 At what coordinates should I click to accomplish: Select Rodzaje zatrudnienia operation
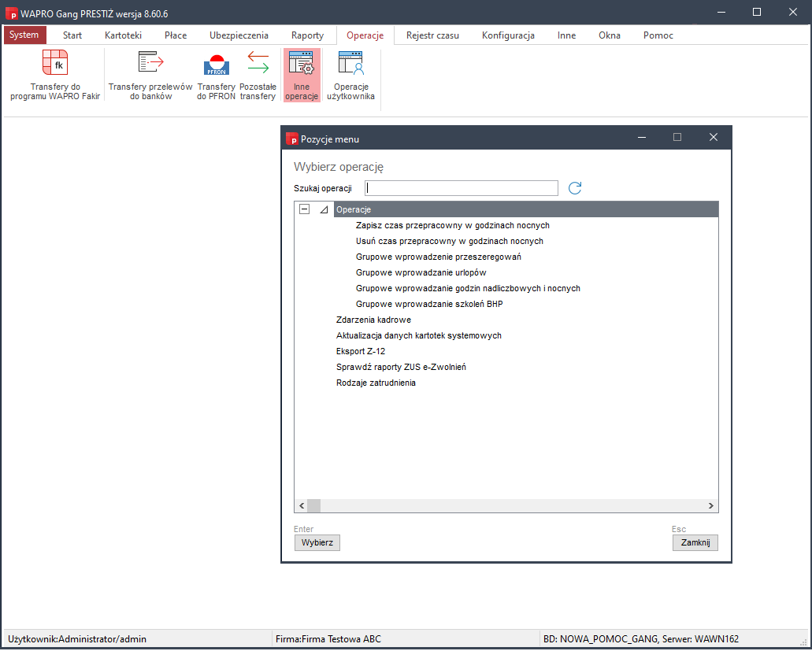[x=376, y=383]
